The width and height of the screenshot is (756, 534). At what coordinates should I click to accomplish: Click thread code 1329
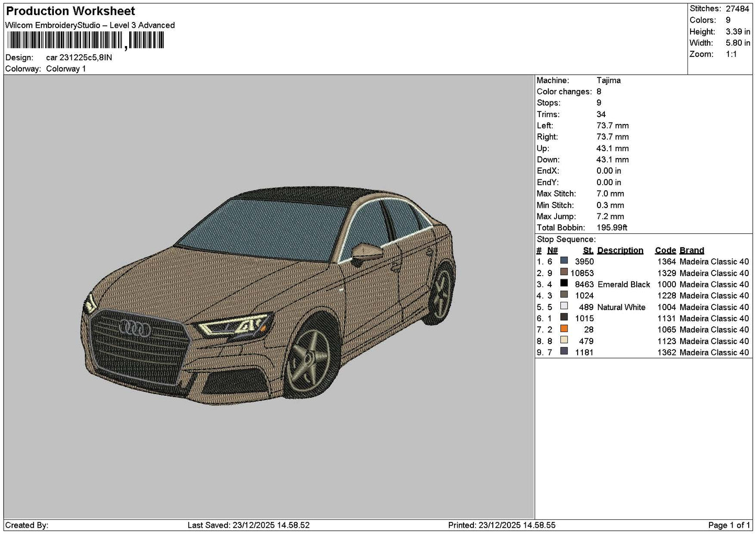coord(667,273)
